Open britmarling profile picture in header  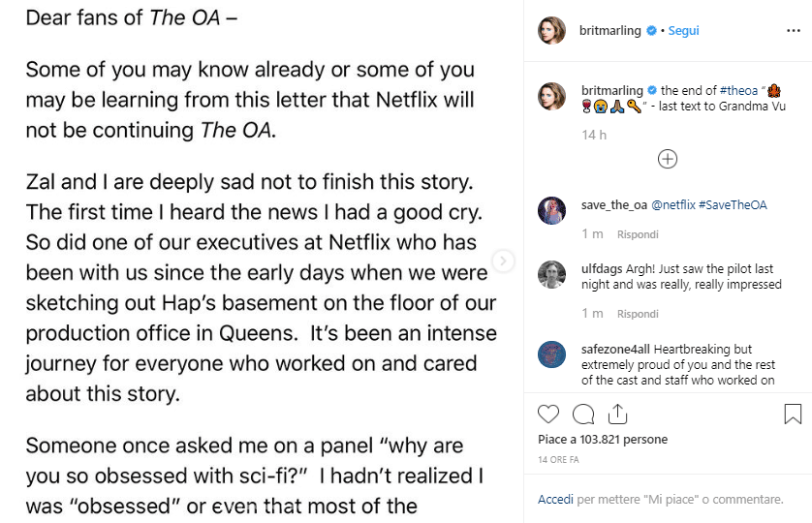point(552,30)
